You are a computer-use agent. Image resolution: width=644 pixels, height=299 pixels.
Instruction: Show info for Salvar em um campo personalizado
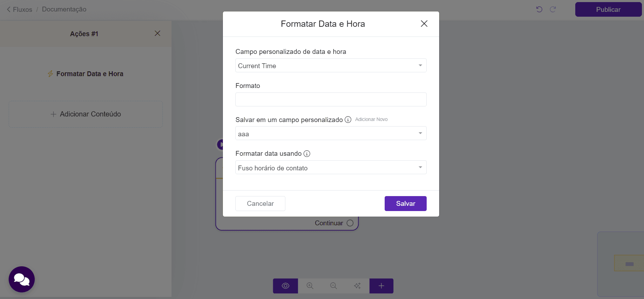tap(348, 120)
